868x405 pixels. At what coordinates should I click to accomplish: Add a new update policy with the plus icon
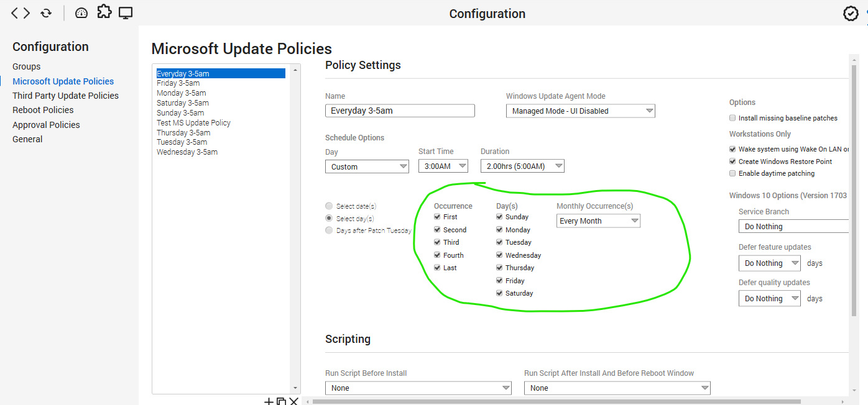click(x=268, y=401)
